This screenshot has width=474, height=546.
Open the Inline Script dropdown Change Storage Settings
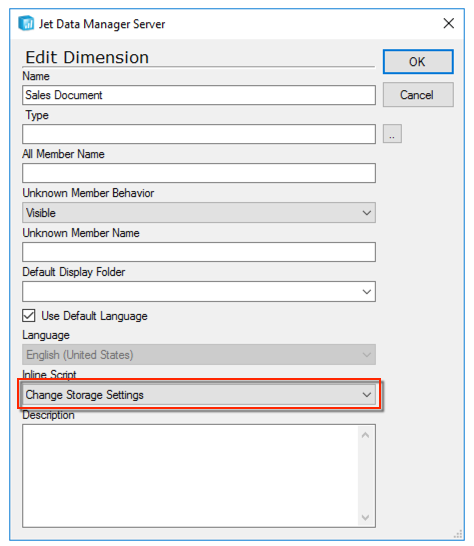(199, 395)
